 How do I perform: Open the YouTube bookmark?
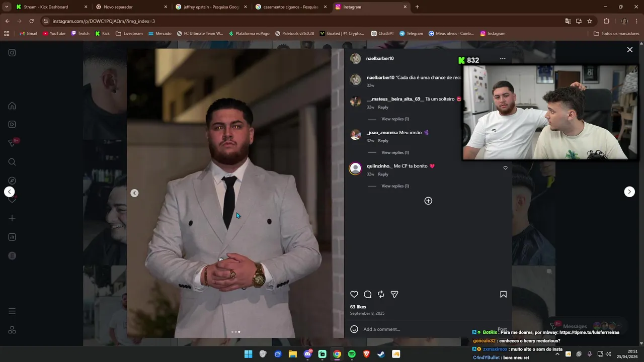(54, 33)
